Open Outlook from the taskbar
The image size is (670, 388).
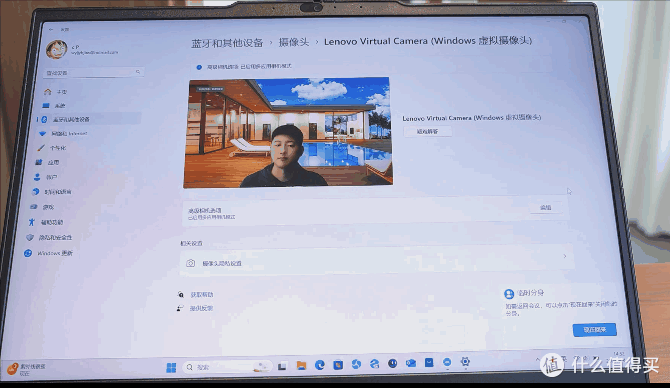click(x=411, y=363)
